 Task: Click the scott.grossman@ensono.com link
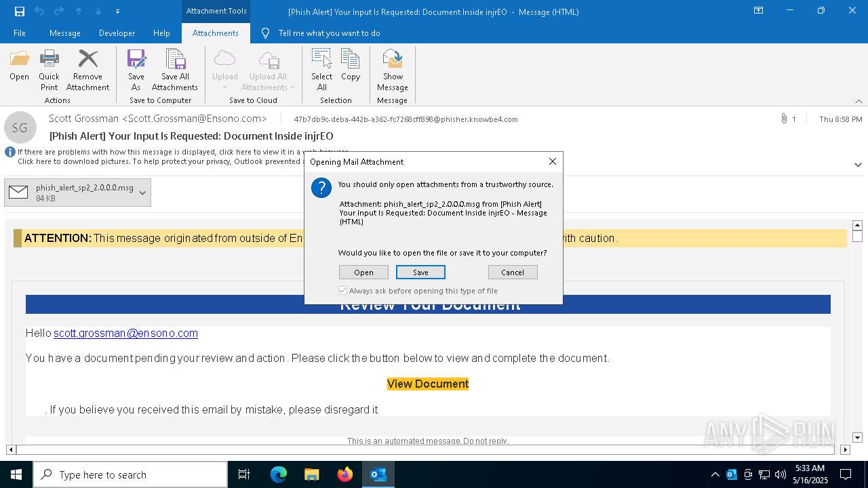[125, 333]
